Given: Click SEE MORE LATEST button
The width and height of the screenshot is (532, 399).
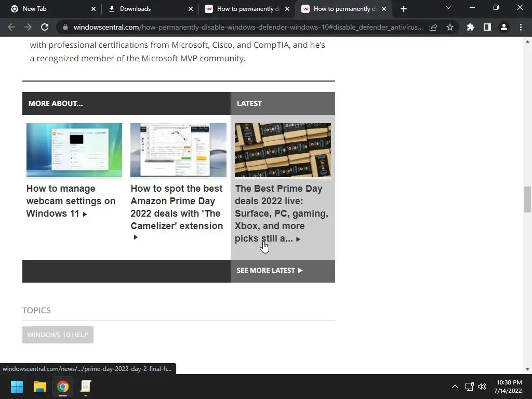Looking at the screenshot, I should coord(270,270).
